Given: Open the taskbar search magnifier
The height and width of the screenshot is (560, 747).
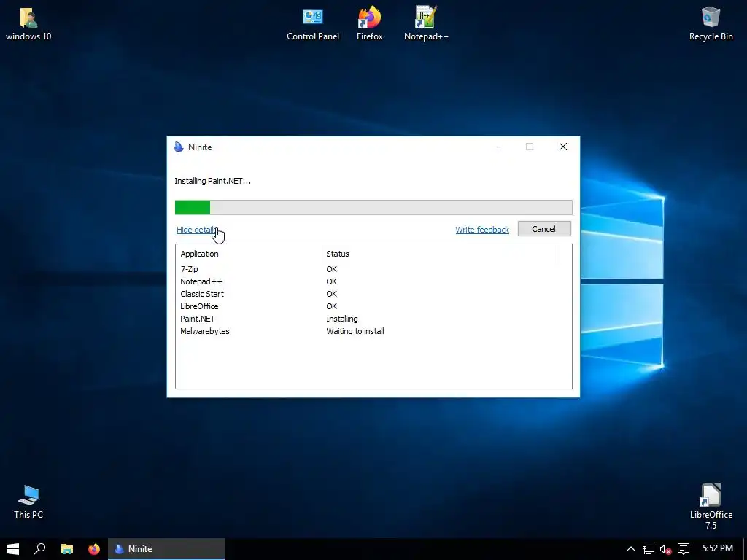Looking at the screenshot, I should coord(39,549).
